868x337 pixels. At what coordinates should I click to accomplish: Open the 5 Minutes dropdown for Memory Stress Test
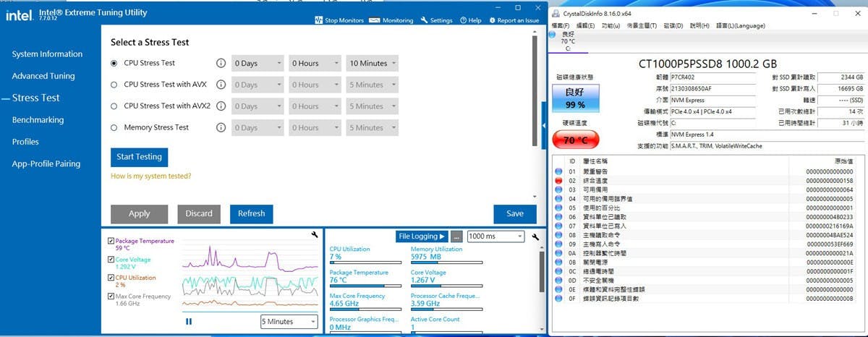(372, 128)
